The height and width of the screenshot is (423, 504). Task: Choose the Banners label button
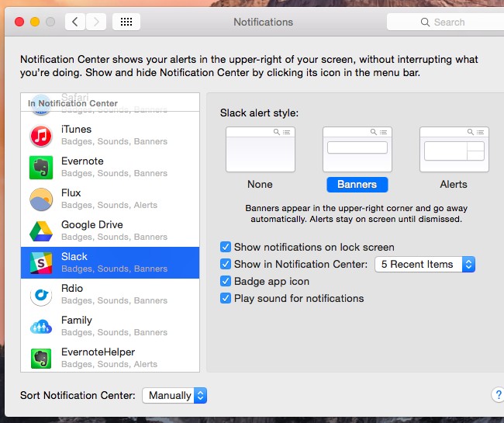click(x=357, y=185)
